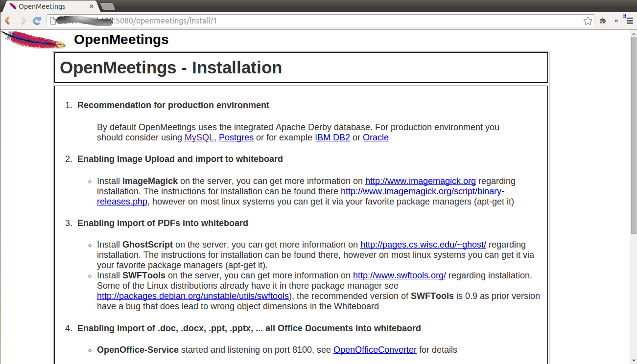
Task: Click the browser forward arrow
Action: pos(23,21)
